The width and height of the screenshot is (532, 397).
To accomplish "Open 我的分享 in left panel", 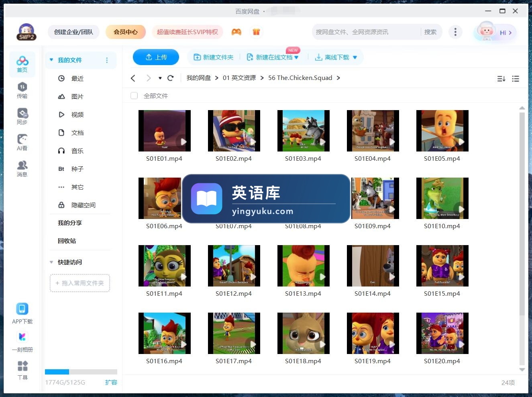I will click(x=70, y=223).
